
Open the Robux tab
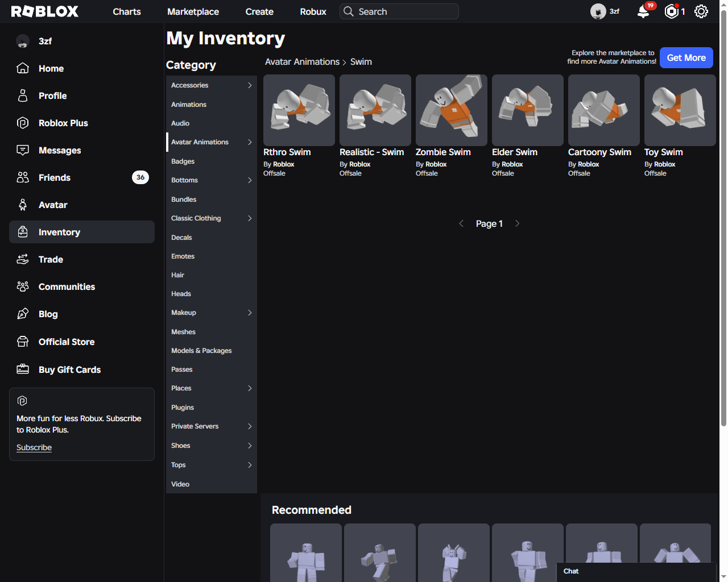[313, 11]
